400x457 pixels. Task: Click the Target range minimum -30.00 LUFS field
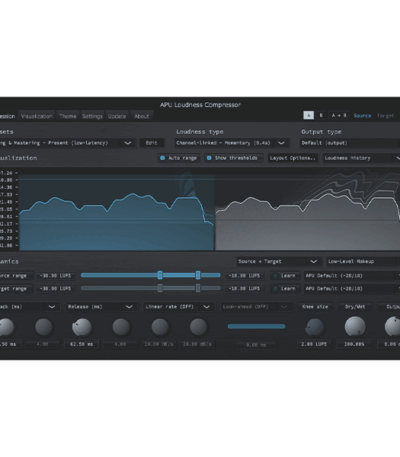coord(55,289)
